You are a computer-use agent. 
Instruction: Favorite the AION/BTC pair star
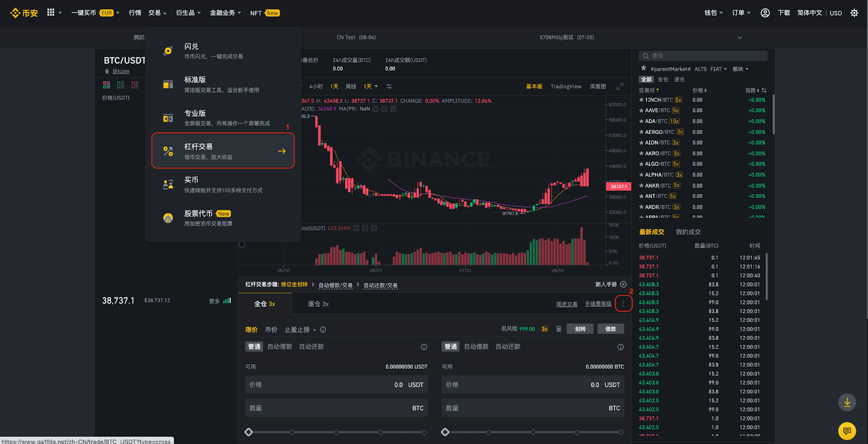642,143
